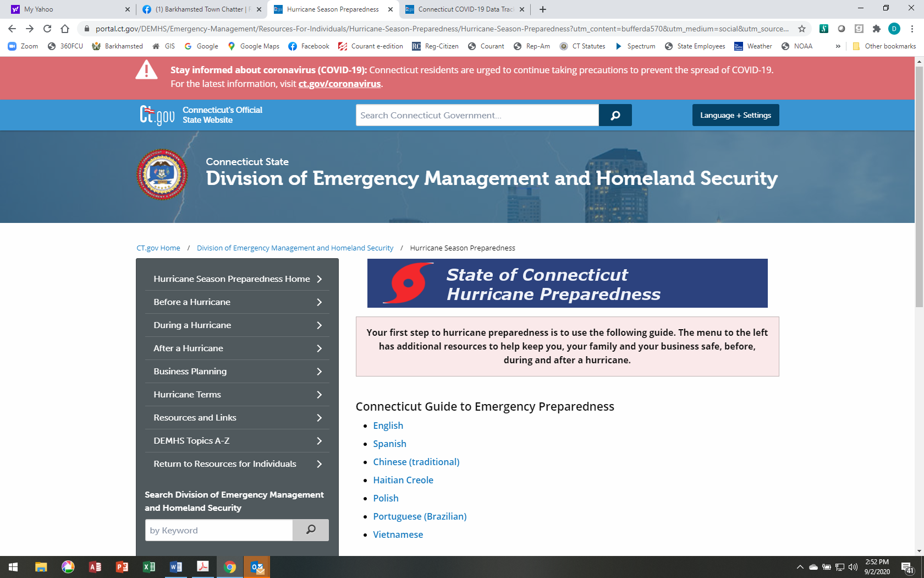924x578 pixels.
Task: Open the Chinese (traditional) preparedness guide
Action: (416, 462)
